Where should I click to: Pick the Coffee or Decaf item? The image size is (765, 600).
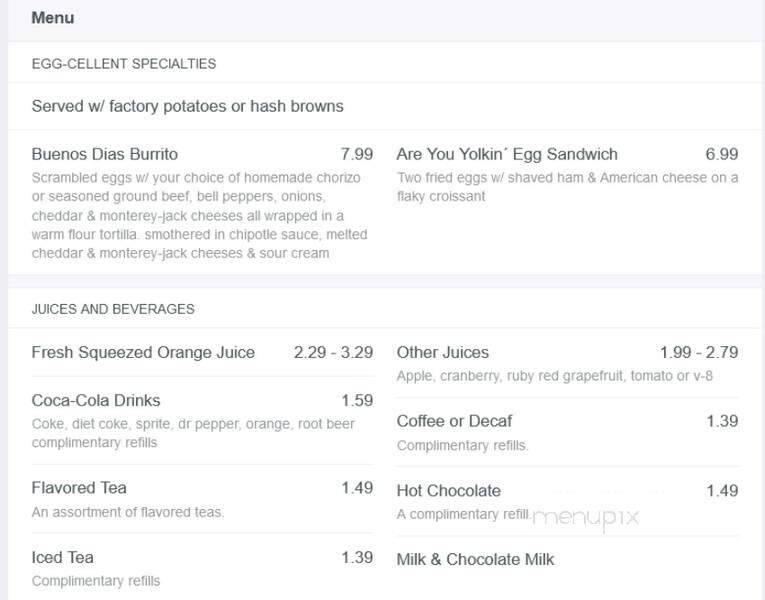454,421
